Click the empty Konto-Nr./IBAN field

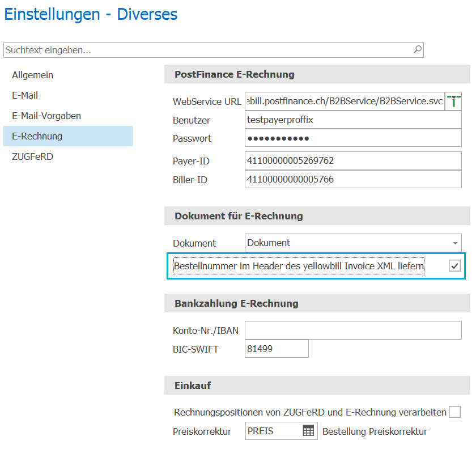tap(353, 330)
